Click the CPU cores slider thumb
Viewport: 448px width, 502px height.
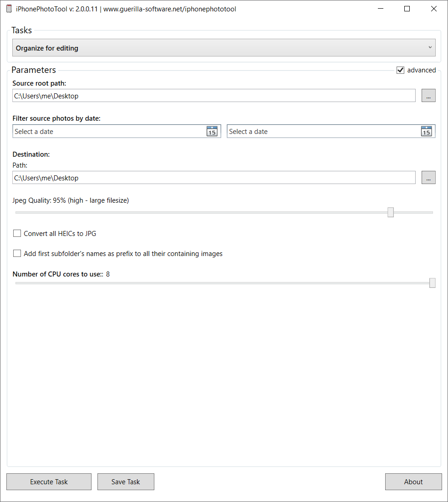pyautogui.click(x=433, y=283)
